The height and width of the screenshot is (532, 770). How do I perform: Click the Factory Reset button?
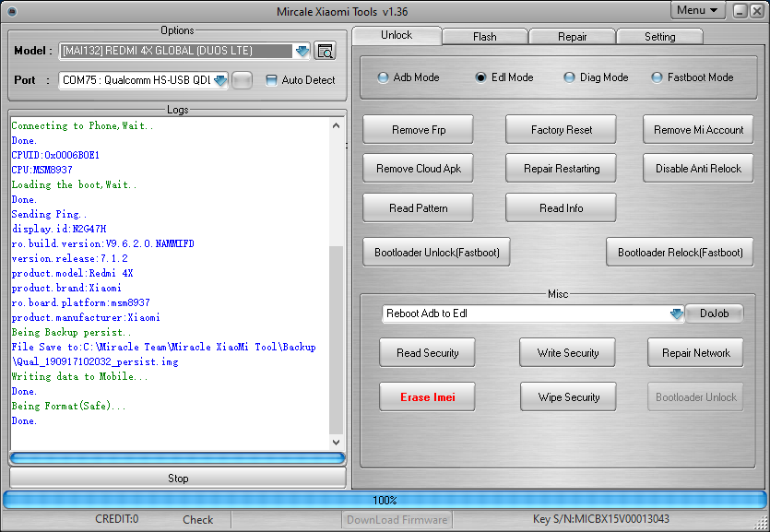pos(562,130)
